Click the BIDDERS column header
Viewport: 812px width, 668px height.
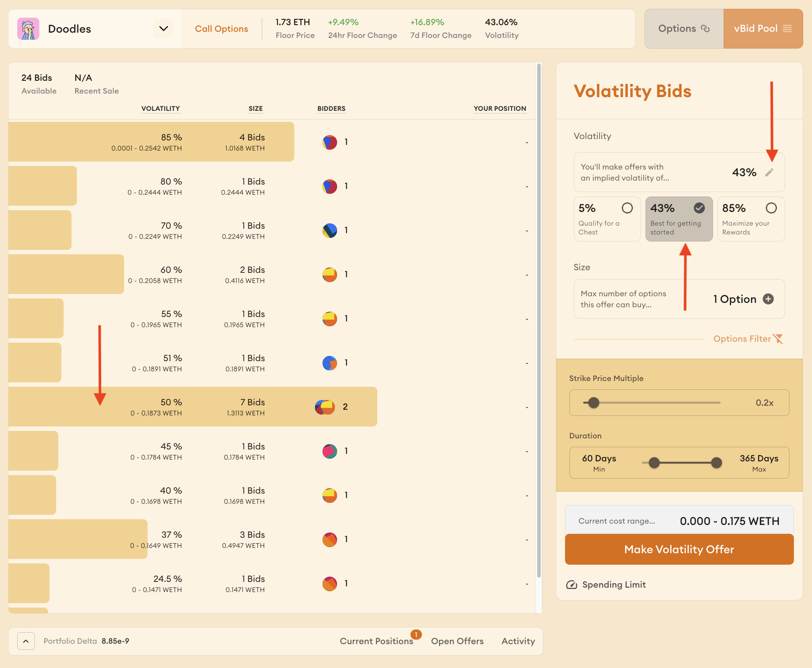click(x=331, y=109)
